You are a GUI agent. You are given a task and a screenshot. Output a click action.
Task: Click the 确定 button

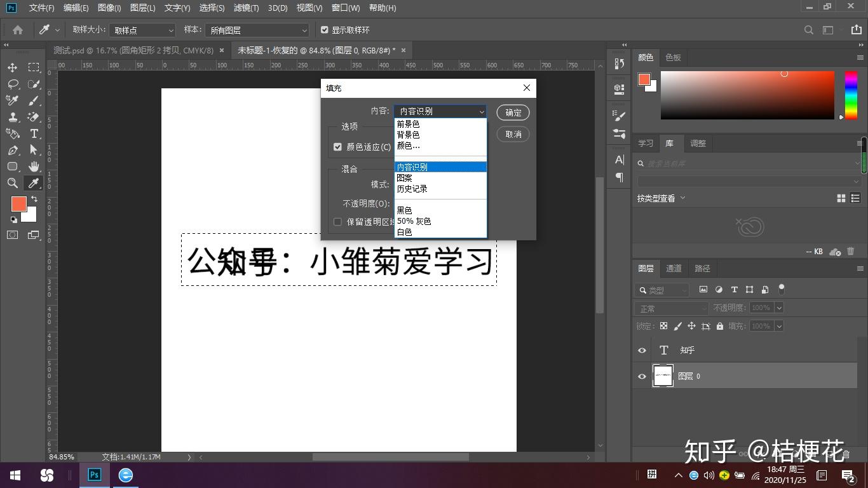[x=513, y=112]
